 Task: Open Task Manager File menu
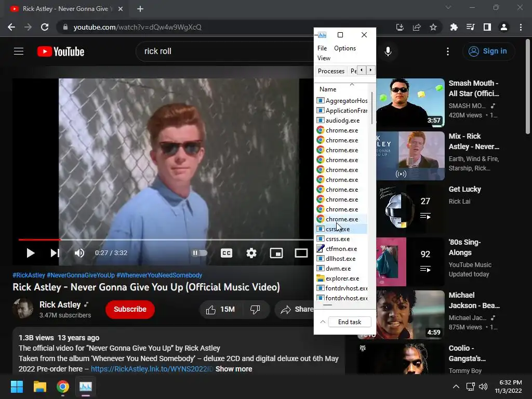click(322, 48)
